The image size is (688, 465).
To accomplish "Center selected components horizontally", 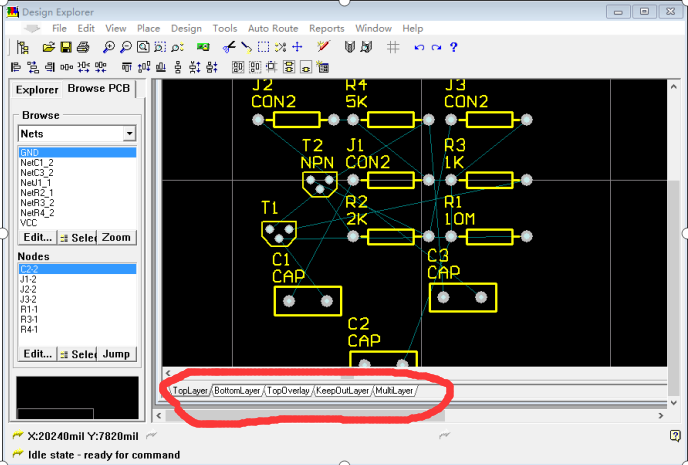I will [x=33, y=67].
